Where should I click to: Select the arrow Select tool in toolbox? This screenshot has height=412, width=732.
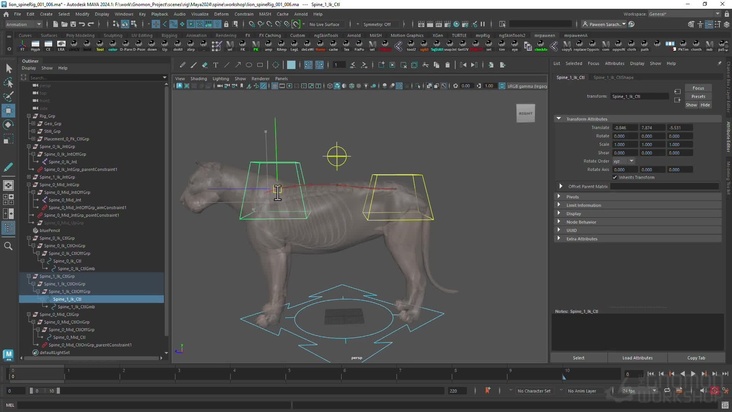click(x=9, y=68)
